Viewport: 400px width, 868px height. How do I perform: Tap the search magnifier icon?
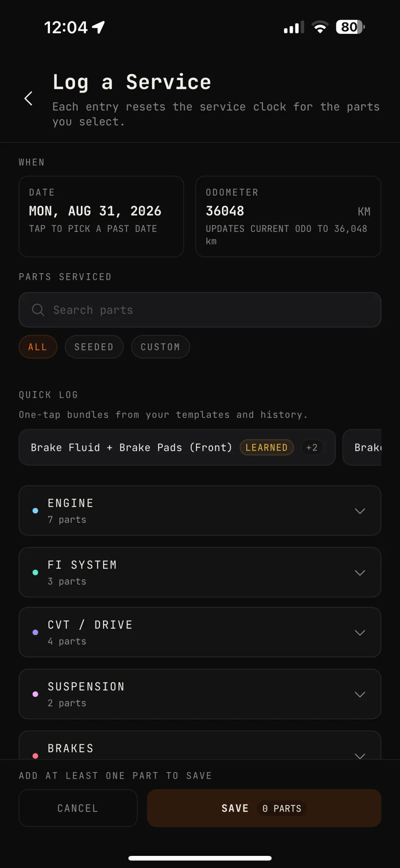click(x=38, y=310)
